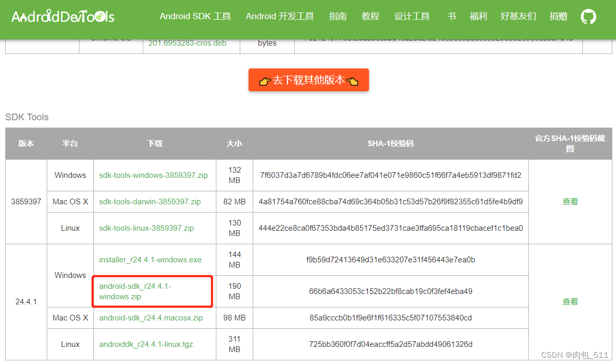Click the 311 MB size cell
616x364 pixels.
tap(235, 344)
